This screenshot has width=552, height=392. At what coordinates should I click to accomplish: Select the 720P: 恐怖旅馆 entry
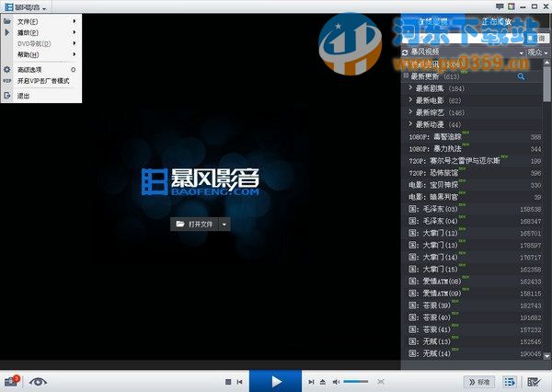[472, 173]
